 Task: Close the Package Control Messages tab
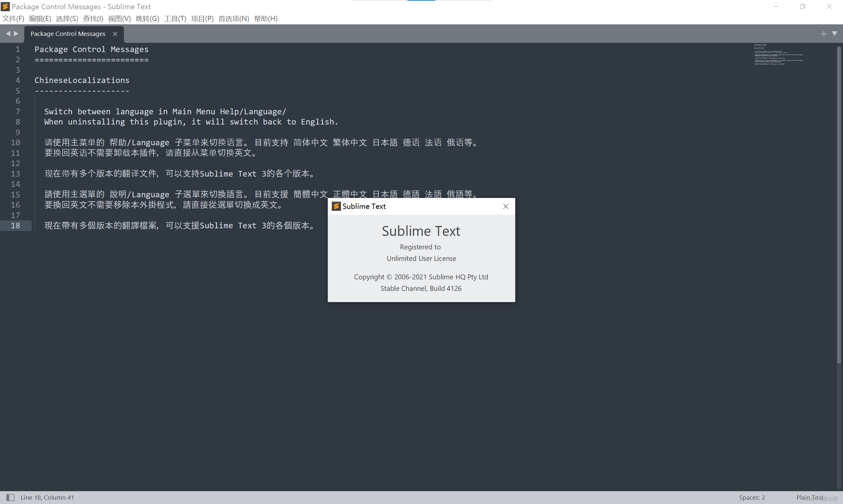click(115, 34)
